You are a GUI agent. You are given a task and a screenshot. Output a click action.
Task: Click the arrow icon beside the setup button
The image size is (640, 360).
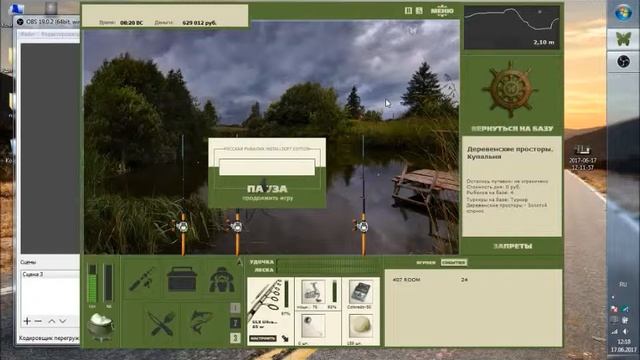click(x=285, y=339)
